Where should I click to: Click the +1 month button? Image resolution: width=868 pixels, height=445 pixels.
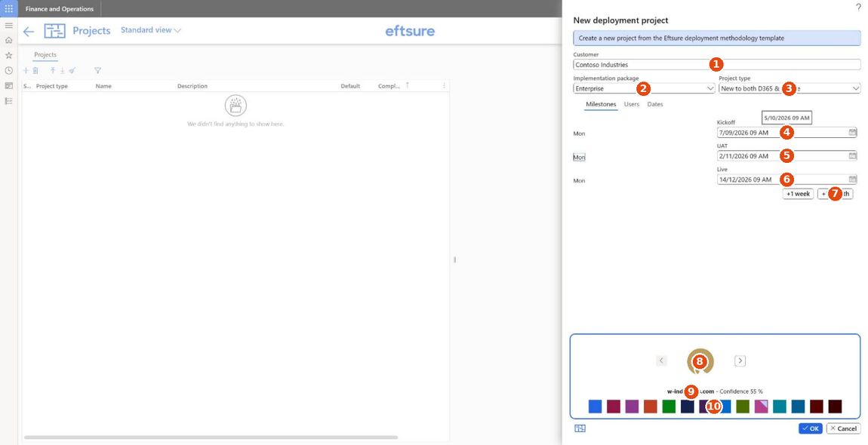pos(836,194)
